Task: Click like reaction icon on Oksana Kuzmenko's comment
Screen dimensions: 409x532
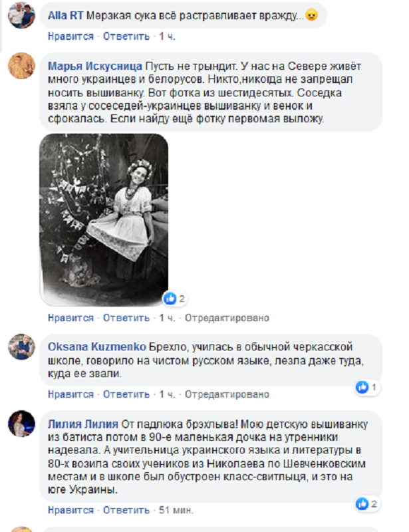Action: click(x=362, y=387)
